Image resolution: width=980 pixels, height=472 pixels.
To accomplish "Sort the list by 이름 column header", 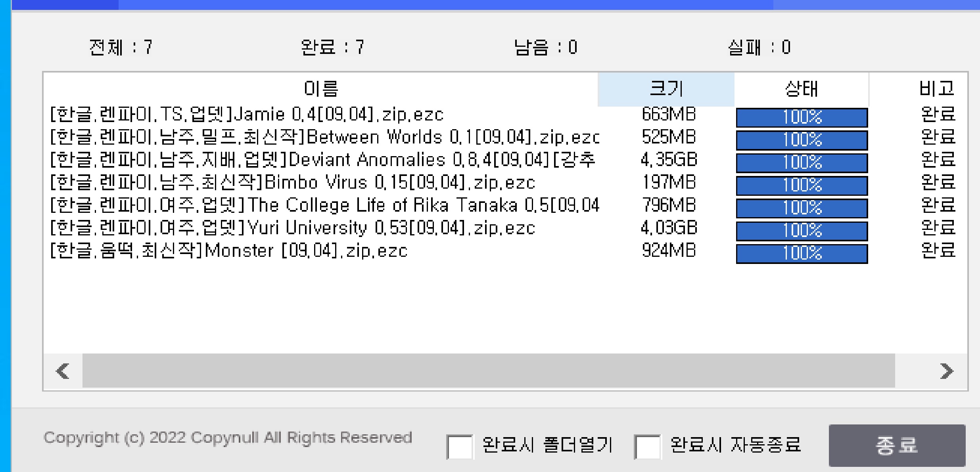I will click(320, 89).
